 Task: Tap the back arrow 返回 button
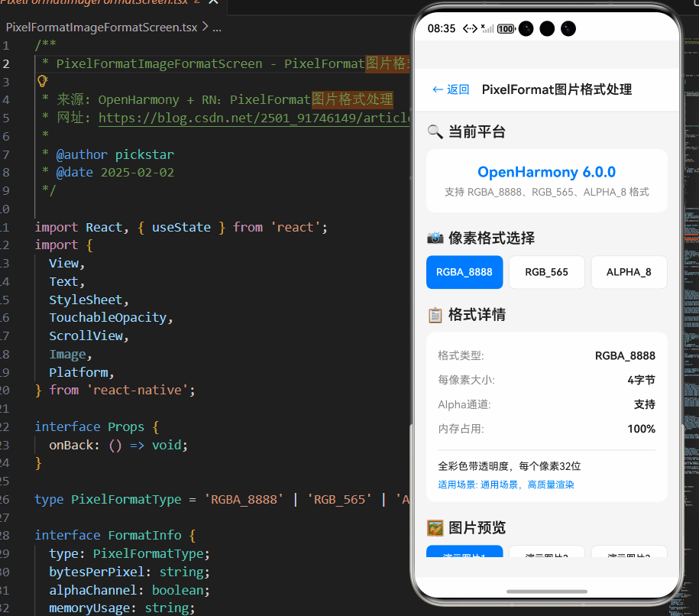451,89
